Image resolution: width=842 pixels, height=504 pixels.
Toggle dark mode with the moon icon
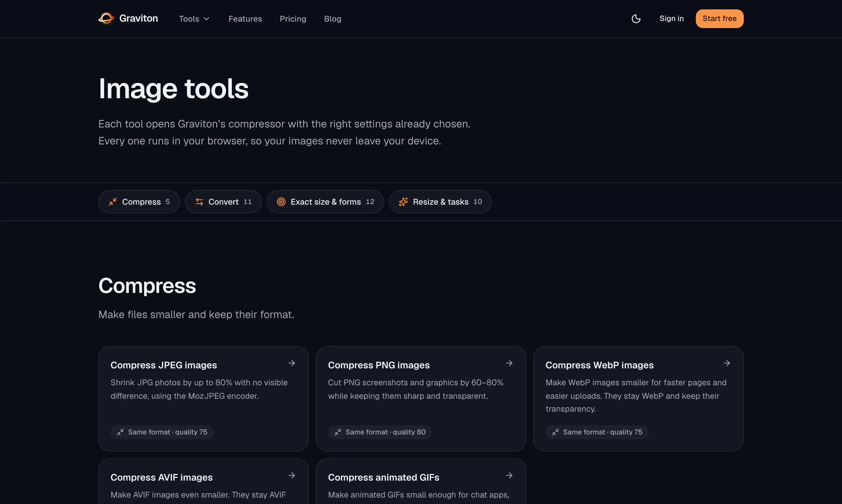click(x=636, y=19)
